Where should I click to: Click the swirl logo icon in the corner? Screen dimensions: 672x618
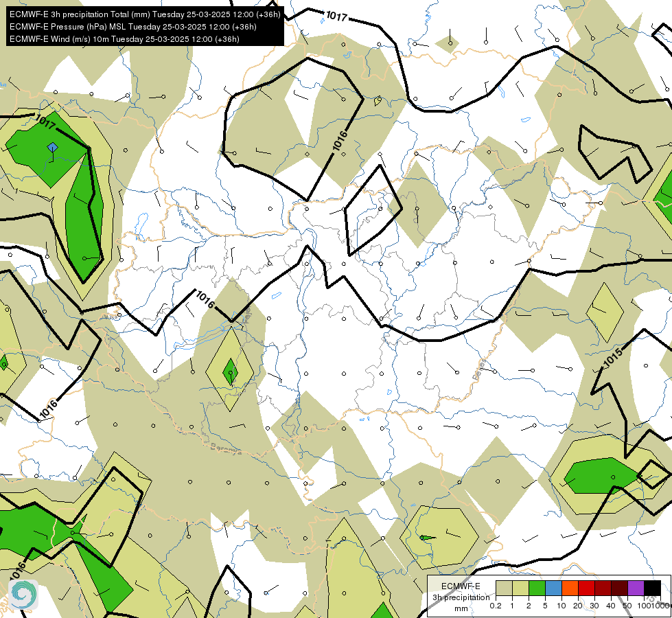coord(23,595)
